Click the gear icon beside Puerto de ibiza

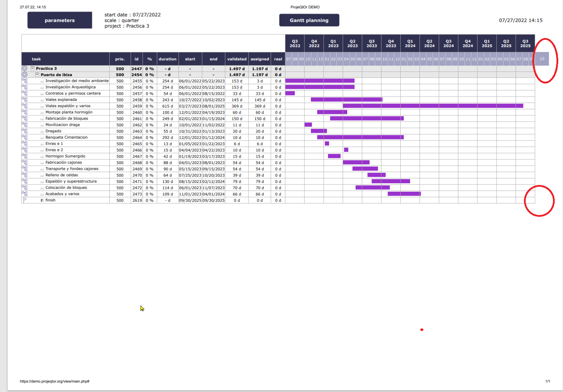click(x=24, y=75)
